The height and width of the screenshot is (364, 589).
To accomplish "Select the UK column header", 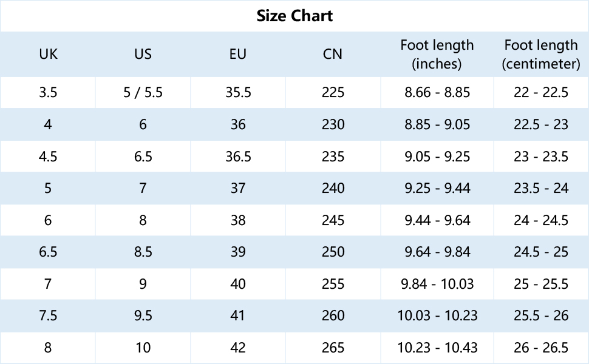I will (x=48, y=54).
